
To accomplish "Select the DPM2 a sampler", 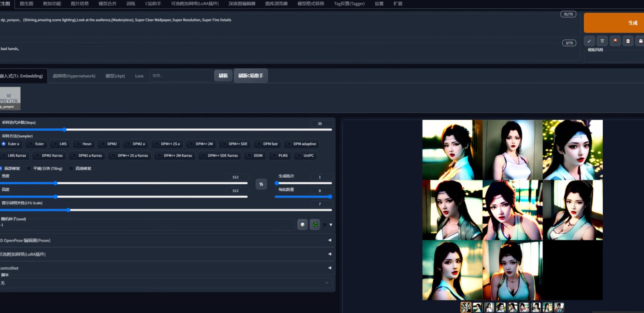I will point(135,144).
